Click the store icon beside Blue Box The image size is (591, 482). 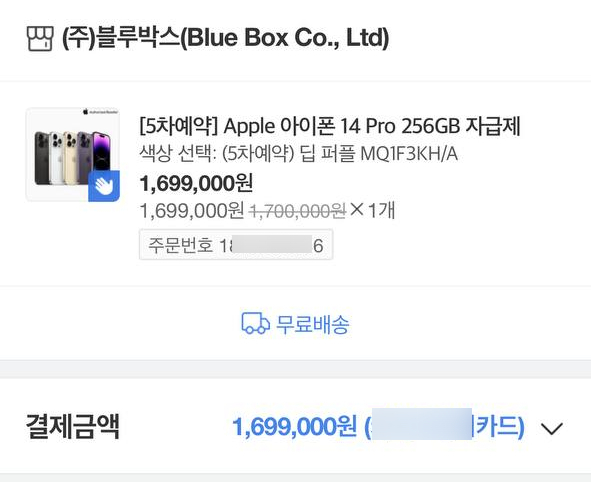click(x=40, y=38)
